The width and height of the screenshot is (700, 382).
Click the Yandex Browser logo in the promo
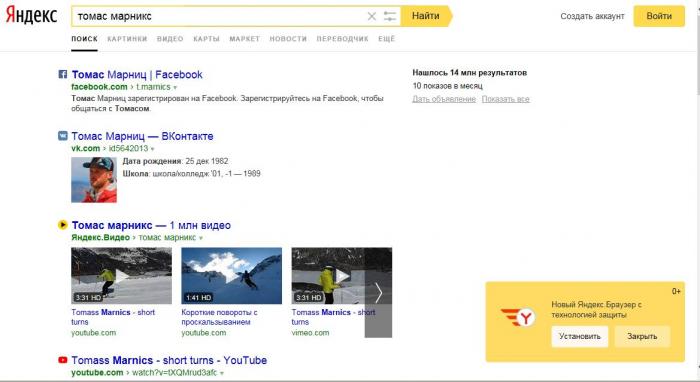click(x=519, y=317)
